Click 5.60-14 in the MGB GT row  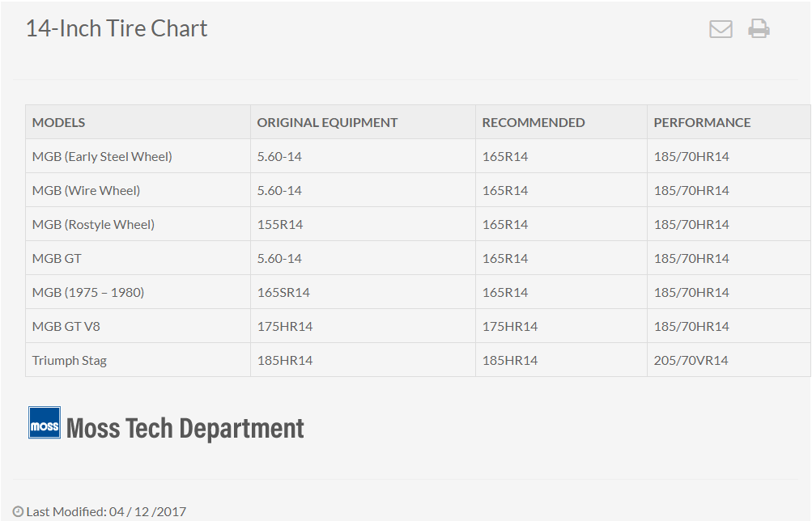point(279,259)
